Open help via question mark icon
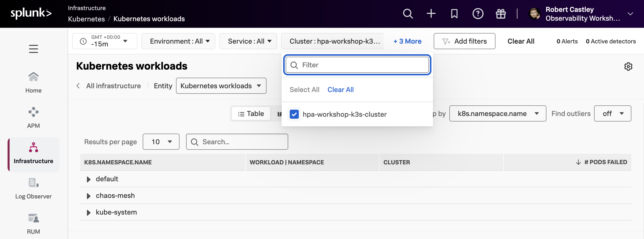 [477, 14]
